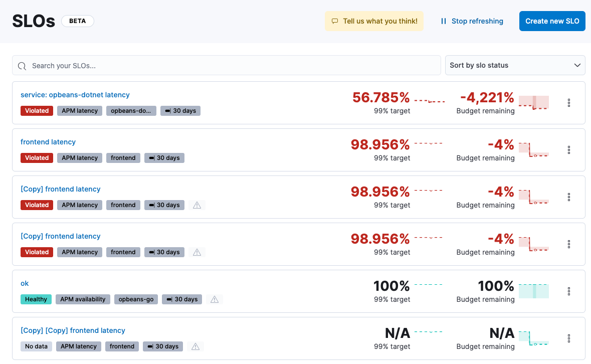Open service: opbeans-dotnet latency SLO link
This screenshot has height=364, width=591.
(x=75, y=95)
